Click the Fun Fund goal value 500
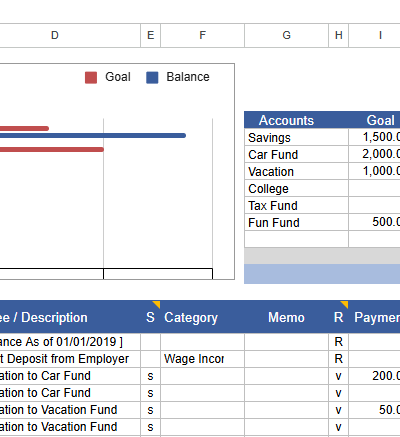 point(375,222)
